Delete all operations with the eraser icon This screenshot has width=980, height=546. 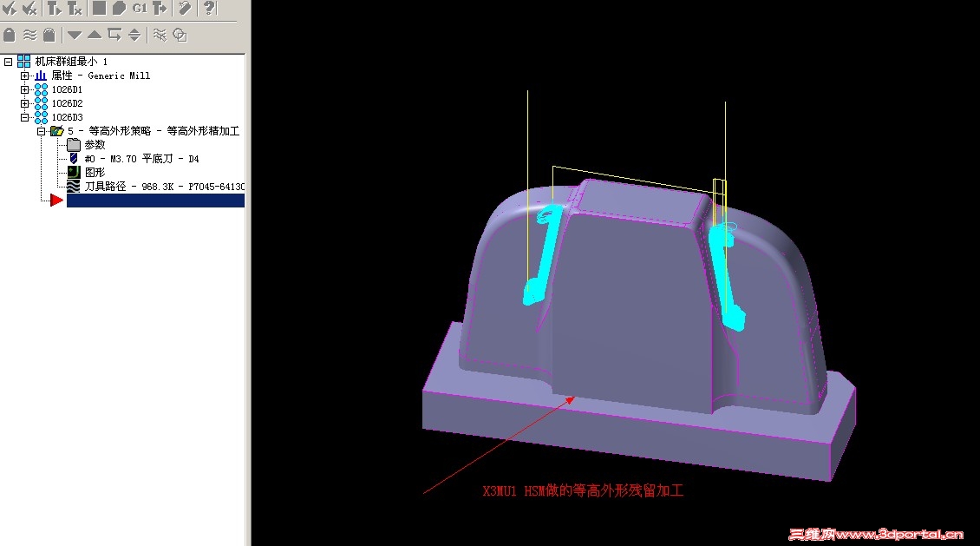coord(185,8)
